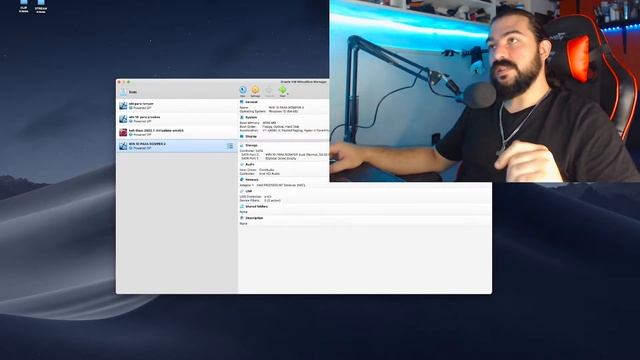Click the General section icon
The image size is (640, 360).
[x=242, y=102]
